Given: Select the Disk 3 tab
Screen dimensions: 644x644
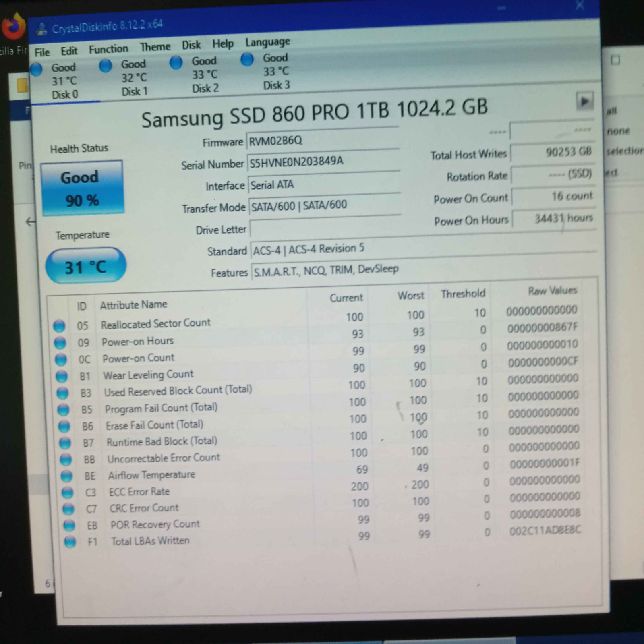Looking at the screenshot, I should pos(276,72).
